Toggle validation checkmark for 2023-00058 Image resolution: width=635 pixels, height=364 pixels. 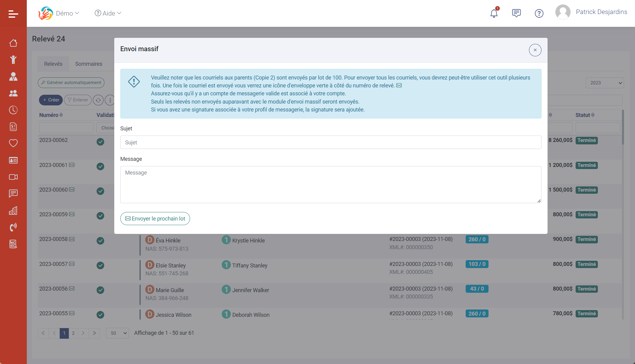coord(100,241)
